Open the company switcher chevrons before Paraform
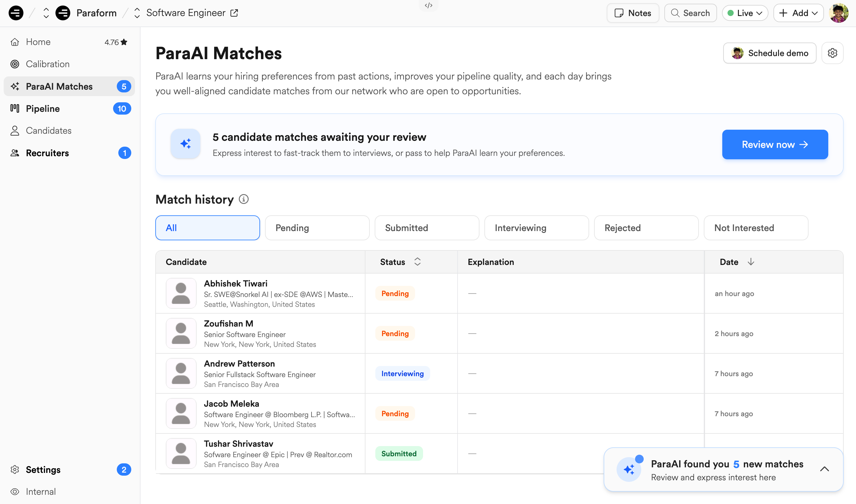Viewport: 856px width, 504px height. [x=46, y=13]
